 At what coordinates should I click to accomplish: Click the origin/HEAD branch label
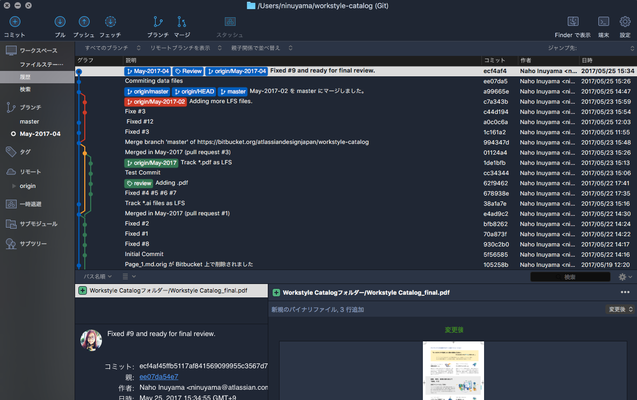point(194,91)
